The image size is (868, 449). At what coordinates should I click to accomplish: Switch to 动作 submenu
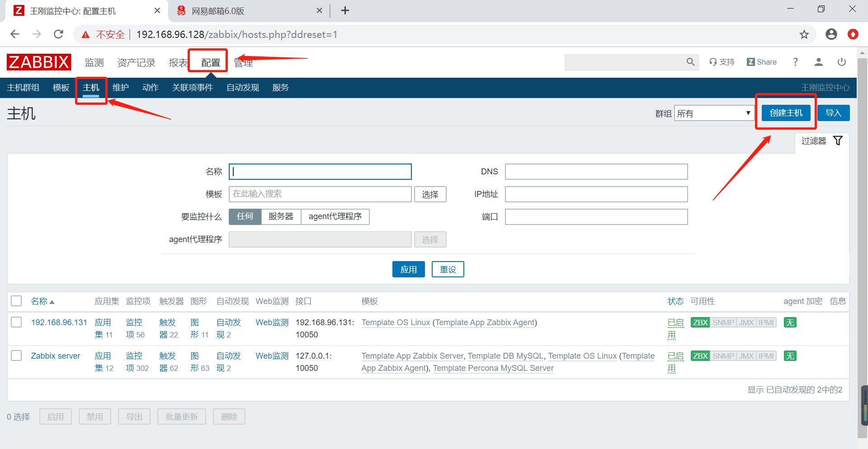click(151, 88)
